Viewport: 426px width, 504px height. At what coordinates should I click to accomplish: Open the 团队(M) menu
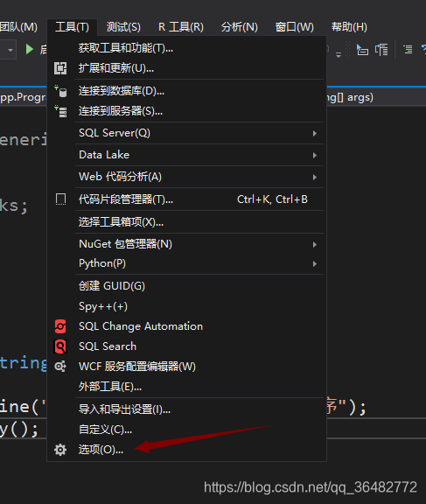pos(18,27)
